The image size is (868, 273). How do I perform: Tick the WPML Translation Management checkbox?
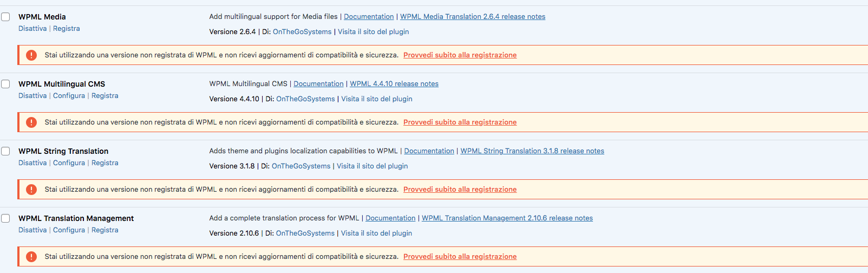5,218
